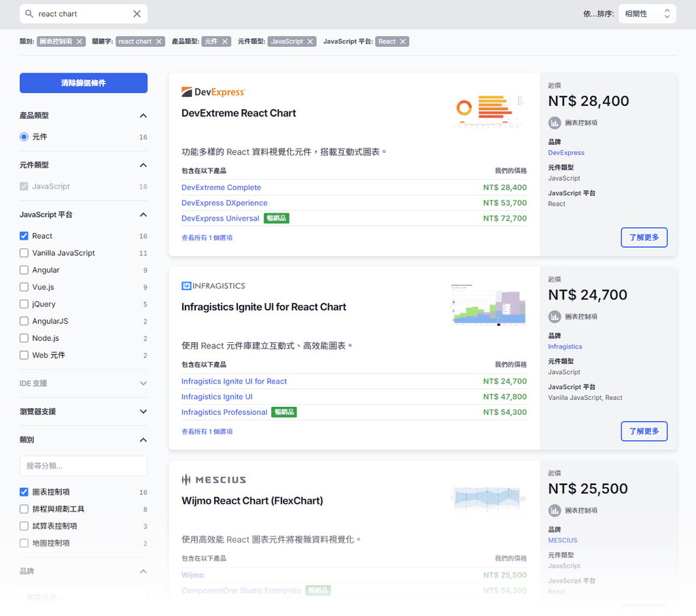Check the 地圖控制項 category checkbox
Screen dimensions: 696x616
tap(24, 543)
